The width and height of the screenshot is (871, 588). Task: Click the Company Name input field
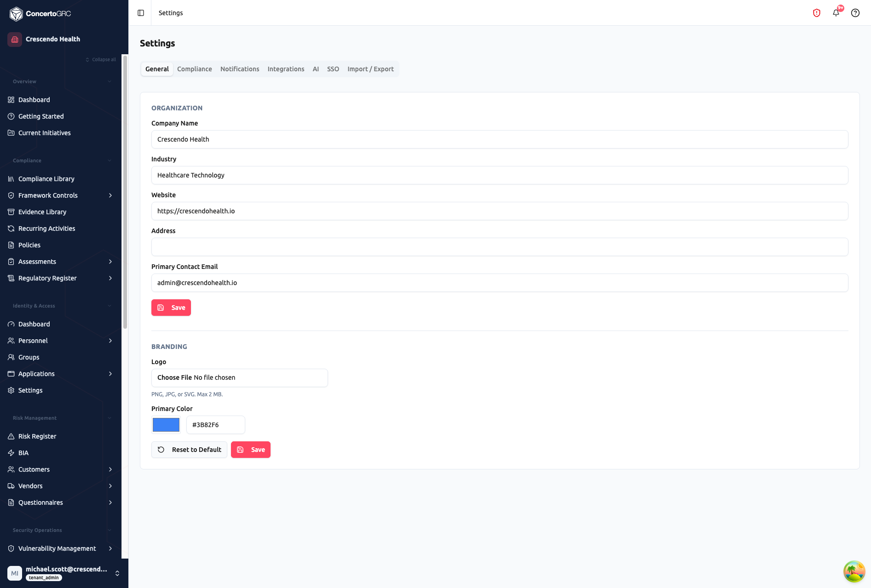(x=500, y=139)
